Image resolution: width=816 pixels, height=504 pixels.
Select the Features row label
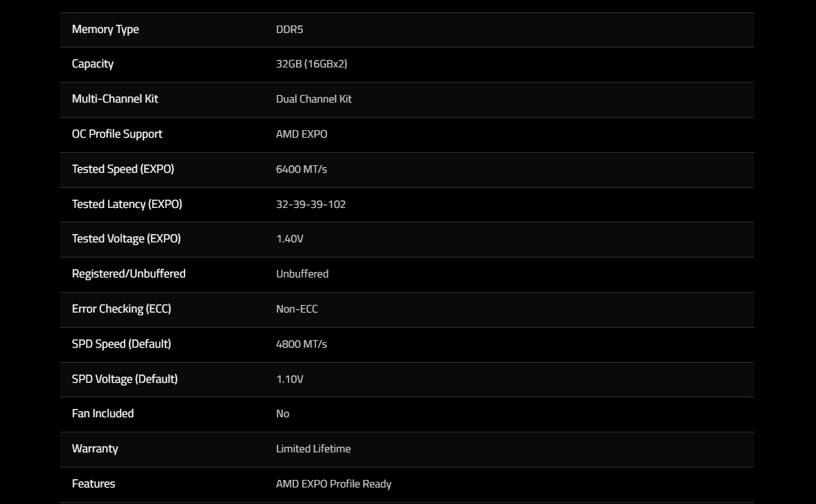click(93, 484)
